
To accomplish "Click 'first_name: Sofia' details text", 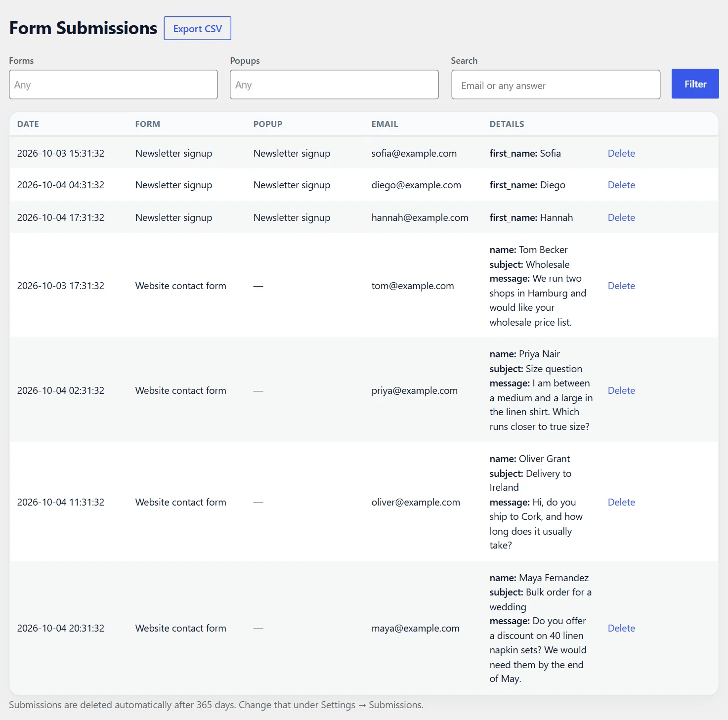I will (525, 153).
